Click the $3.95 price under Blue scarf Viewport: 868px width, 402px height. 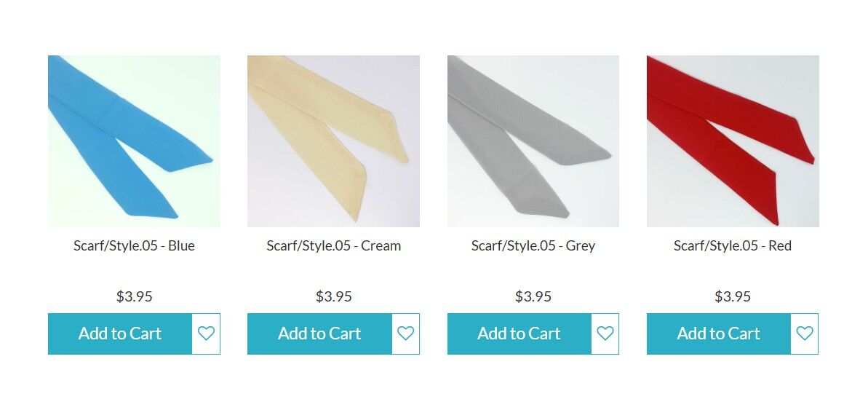coord(134,296)
